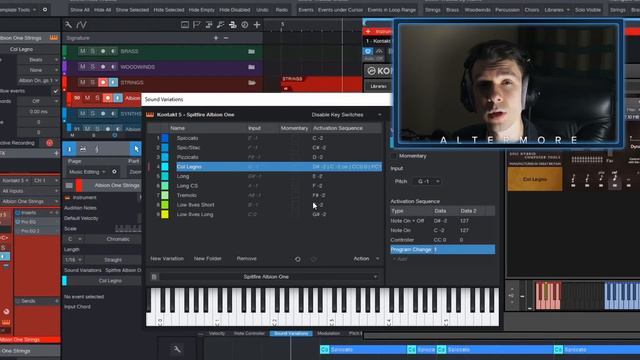Viewport: 640px width, 360px height.
Task: Click the Signature plus icon
Action: tap(216, 38)
